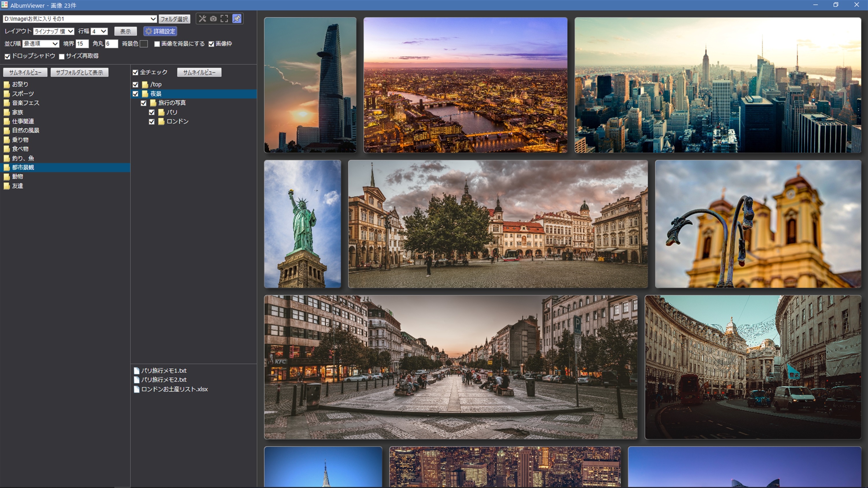This screenshot has height=488, width=868.
Task: Open the レイアウト dropdown
Action: pos(54,31)
